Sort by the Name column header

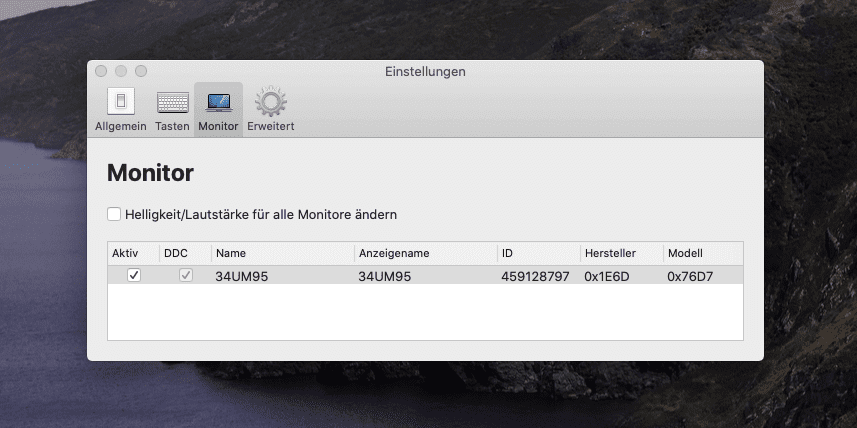coord(283,254)
